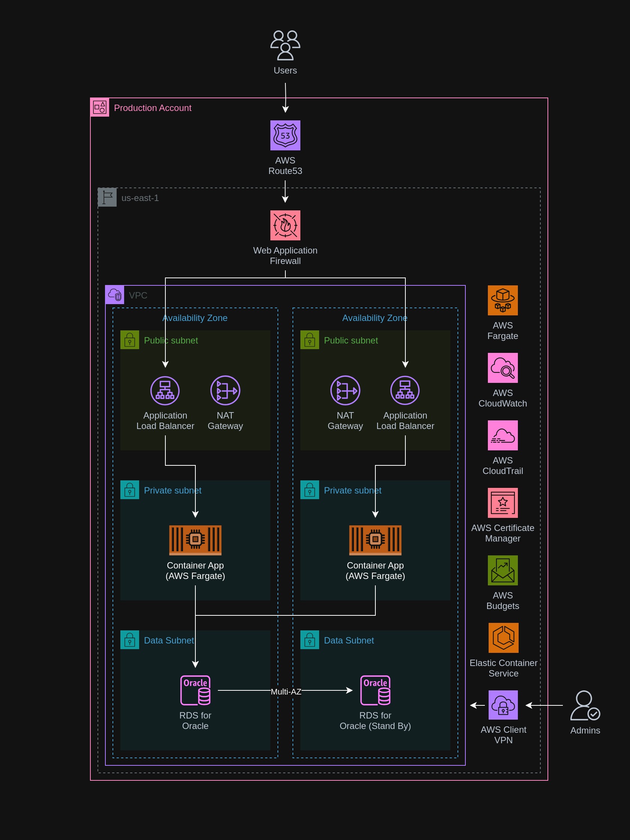Select the VPC cloud icon
The image size is (630, 840).
115,295
